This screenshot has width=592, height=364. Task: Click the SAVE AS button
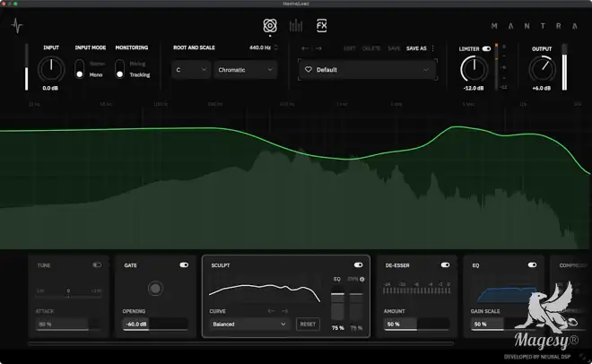tap(416, 48)
